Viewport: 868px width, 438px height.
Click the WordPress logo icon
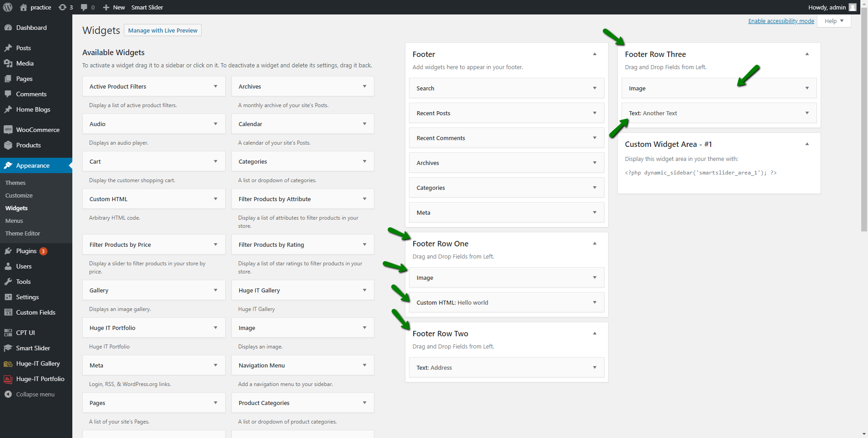tap(8, 7)
